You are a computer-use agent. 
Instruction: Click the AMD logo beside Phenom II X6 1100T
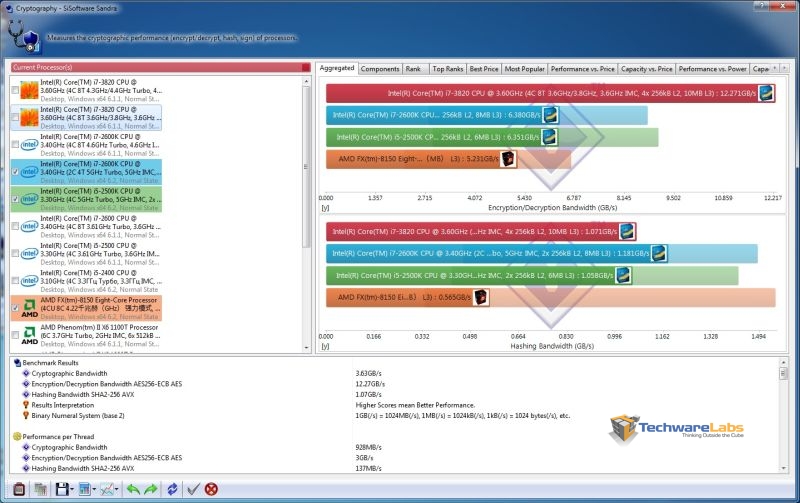tap(30, 336)
